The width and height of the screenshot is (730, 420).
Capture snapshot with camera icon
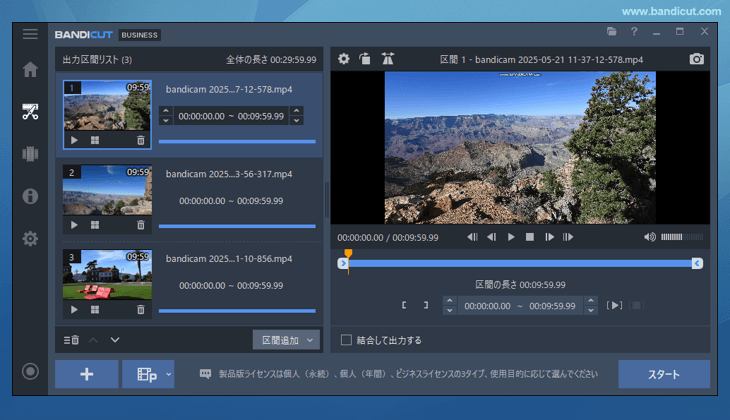[696, 59]
